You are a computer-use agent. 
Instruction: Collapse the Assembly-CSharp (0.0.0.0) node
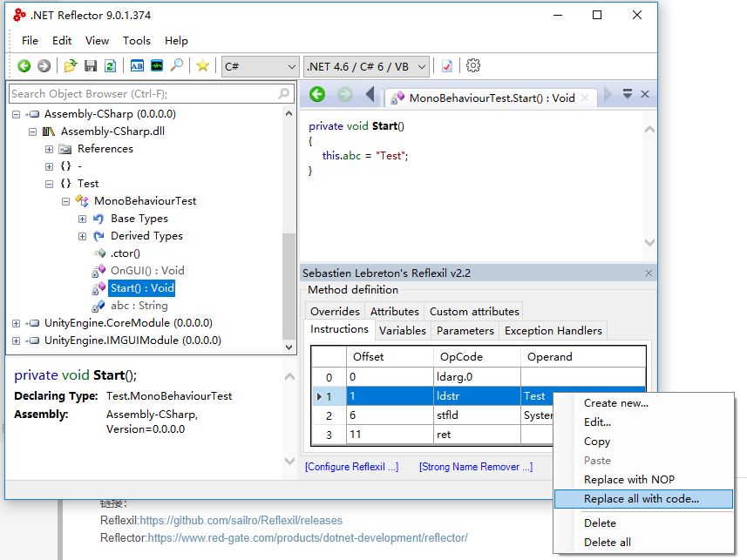click(x=17, y=114)
